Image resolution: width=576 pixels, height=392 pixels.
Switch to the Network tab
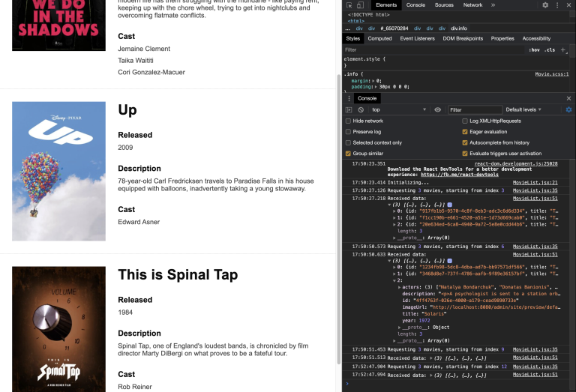coord(472,5)
